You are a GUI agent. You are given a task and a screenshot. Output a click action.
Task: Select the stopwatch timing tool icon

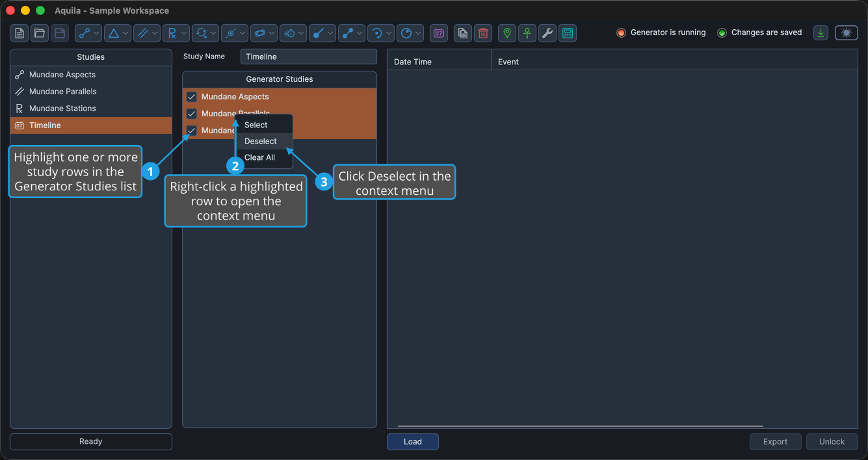coord(289,33)
